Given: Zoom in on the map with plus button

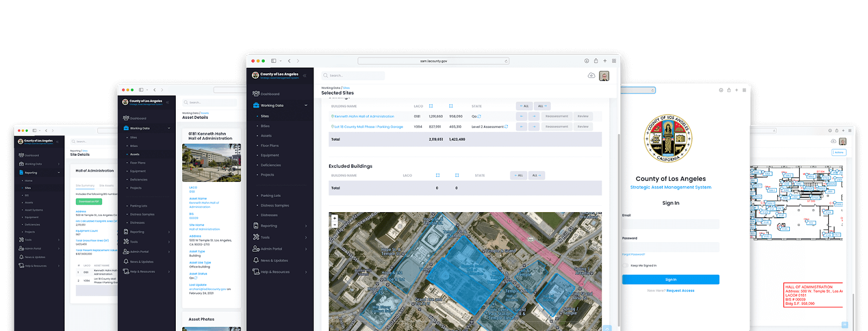Looking at the screenshot, I should [x=335, y=218].
